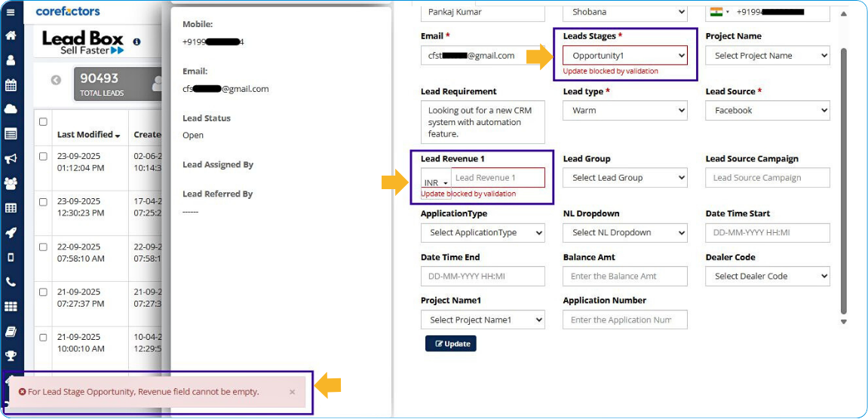Click the Lead Source Campaign input

click(x=767, y=178)
